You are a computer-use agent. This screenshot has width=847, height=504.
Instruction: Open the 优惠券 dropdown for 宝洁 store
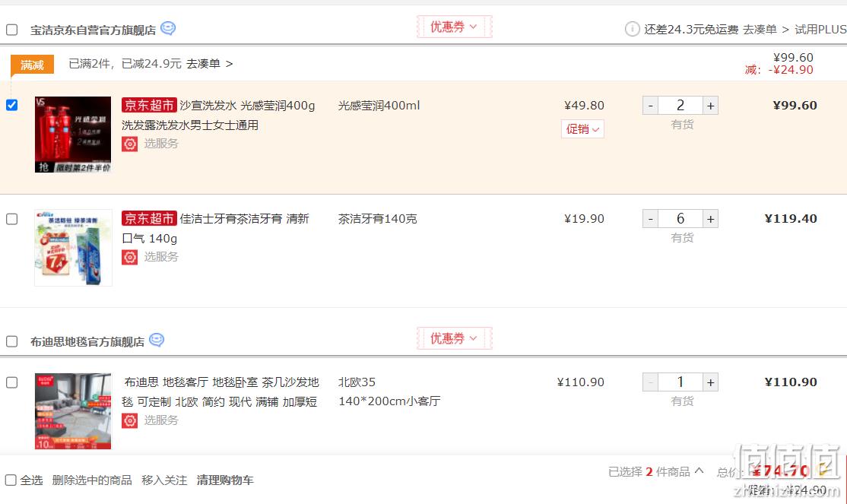(x=454, y=27)
